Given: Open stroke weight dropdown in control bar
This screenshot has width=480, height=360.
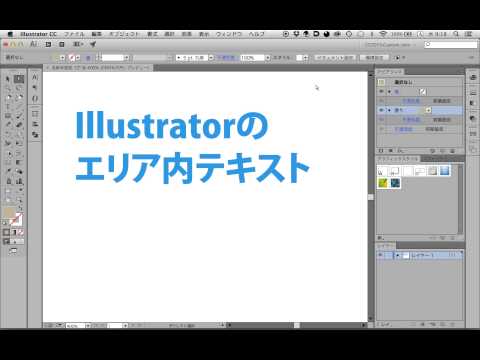Looking at the screenshot, I should 126,58.
